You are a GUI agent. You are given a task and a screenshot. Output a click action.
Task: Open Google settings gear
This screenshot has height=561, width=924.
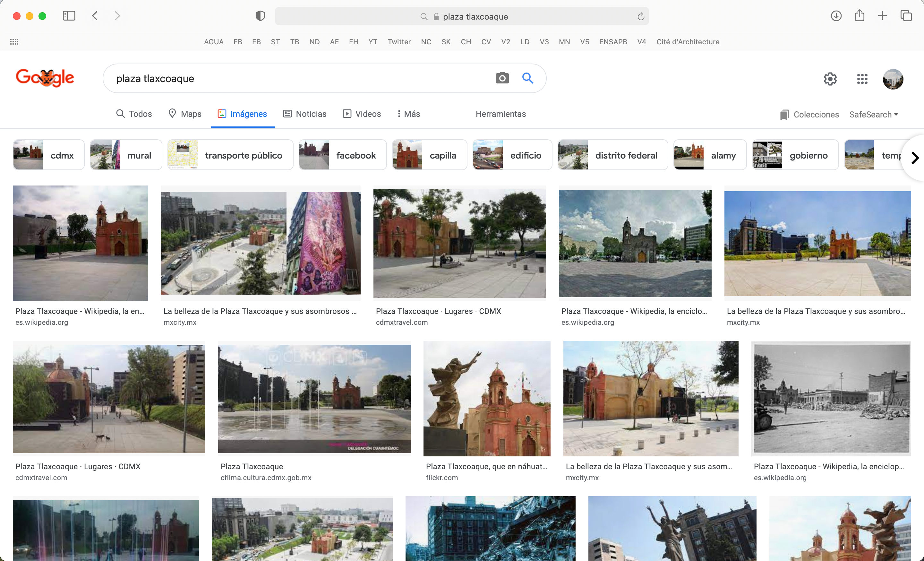tap(830, 79)
